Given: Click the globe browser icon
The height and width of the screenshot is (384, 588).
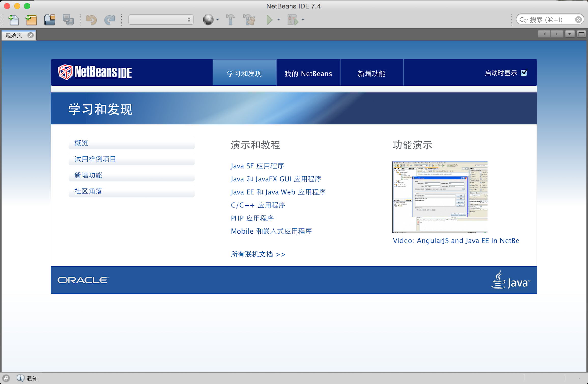Looking at the screenshot, I should [208, 20].
